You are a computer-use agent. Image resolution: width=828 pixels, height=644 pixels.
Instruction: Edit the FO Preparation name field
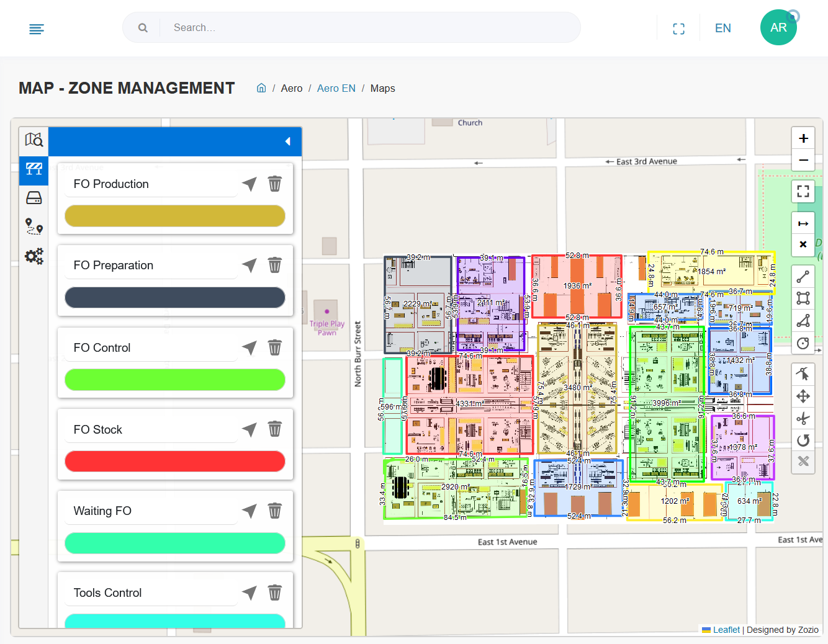click(151, 266)
